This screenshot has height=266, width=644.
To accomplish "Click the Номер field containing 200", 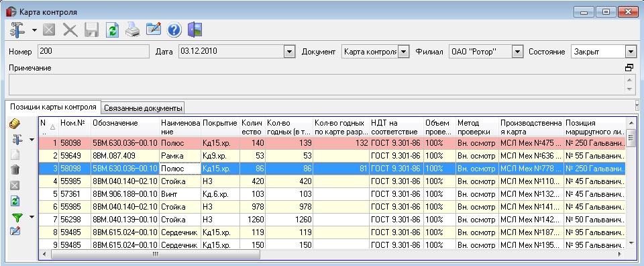I will [x=93, y=52].
